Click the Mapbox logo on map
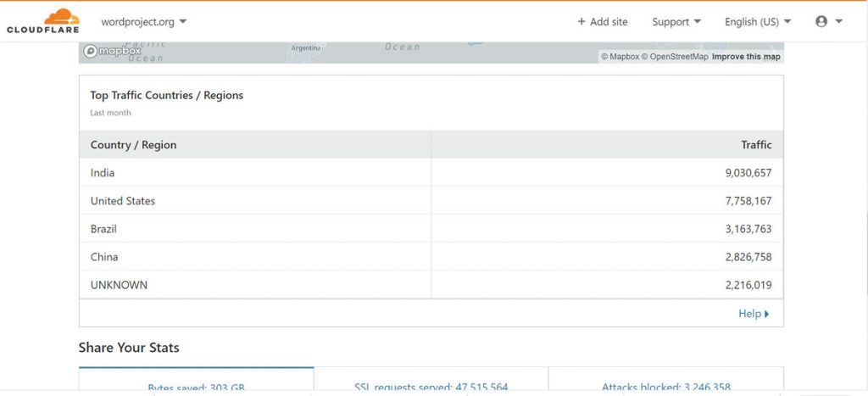The image size is (868, 396). [x=113, y=51]
